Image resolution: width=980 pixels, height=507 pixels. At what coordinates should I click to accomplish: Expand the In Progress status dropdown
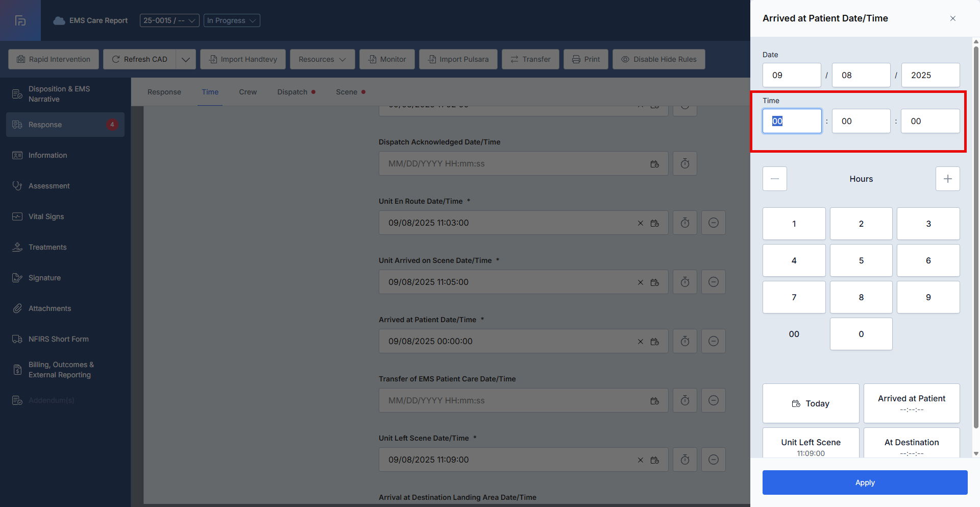pos(232,20)
